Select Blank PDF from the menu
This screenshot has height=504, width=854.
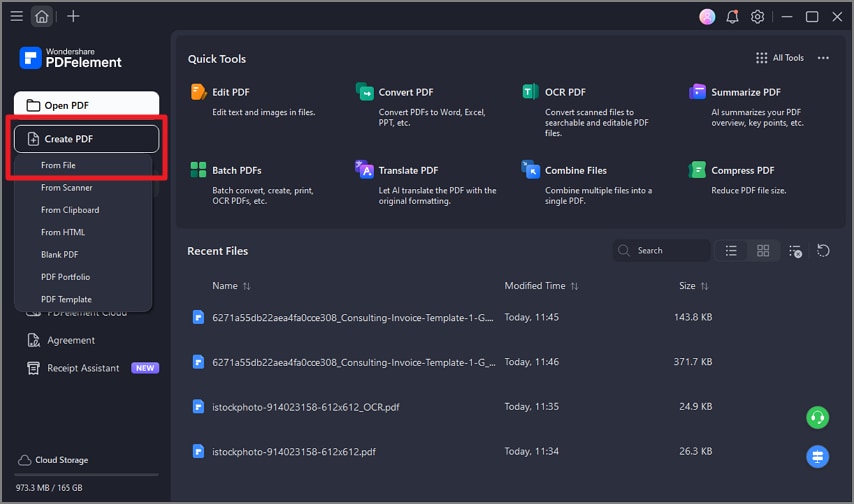tap(59, 255)
